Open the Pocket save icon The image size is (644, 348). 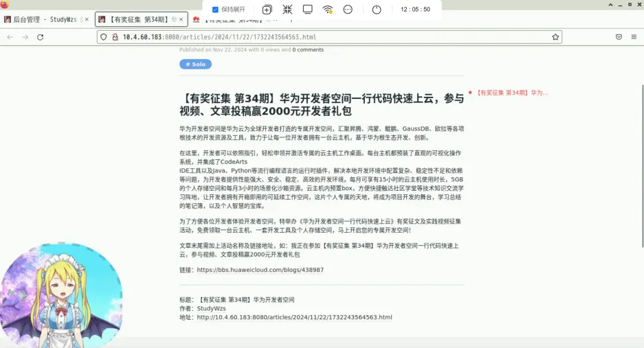click(619, 37)
